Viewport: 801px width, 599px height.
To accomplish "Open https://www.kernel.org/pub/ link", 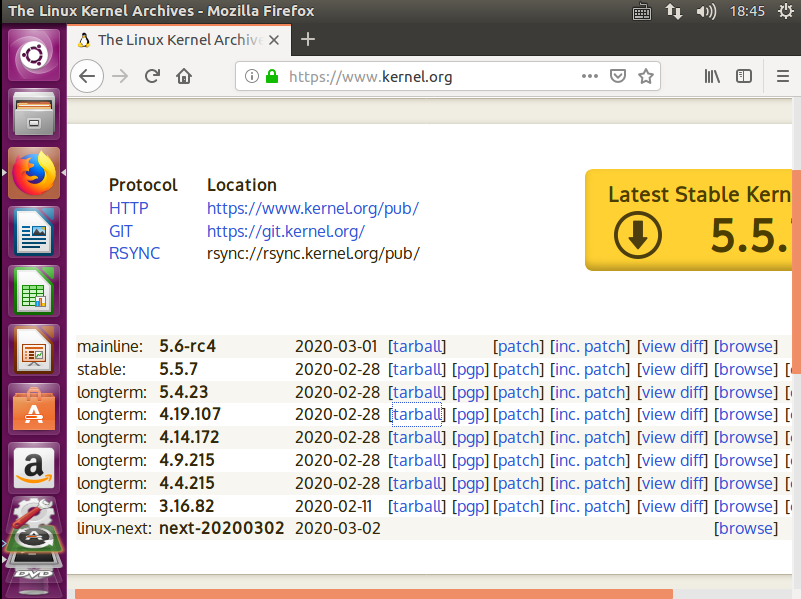I will click(x=313, y=208).
